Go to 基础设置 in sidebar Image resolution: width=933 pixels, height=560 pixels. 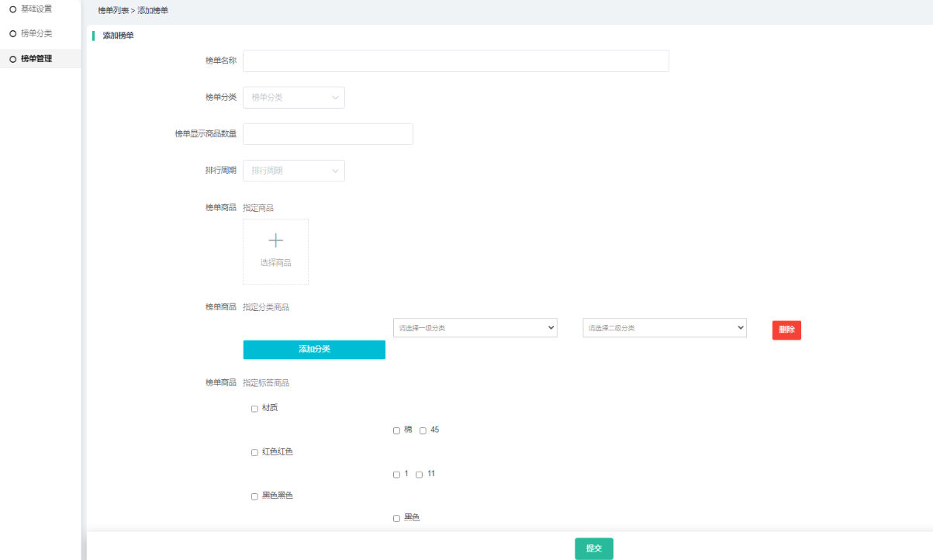pos(36,9)
